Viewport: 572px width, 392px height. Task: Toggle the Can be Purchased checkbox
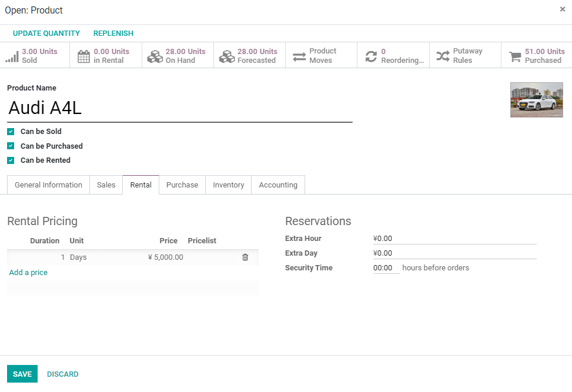click(11, 146)
